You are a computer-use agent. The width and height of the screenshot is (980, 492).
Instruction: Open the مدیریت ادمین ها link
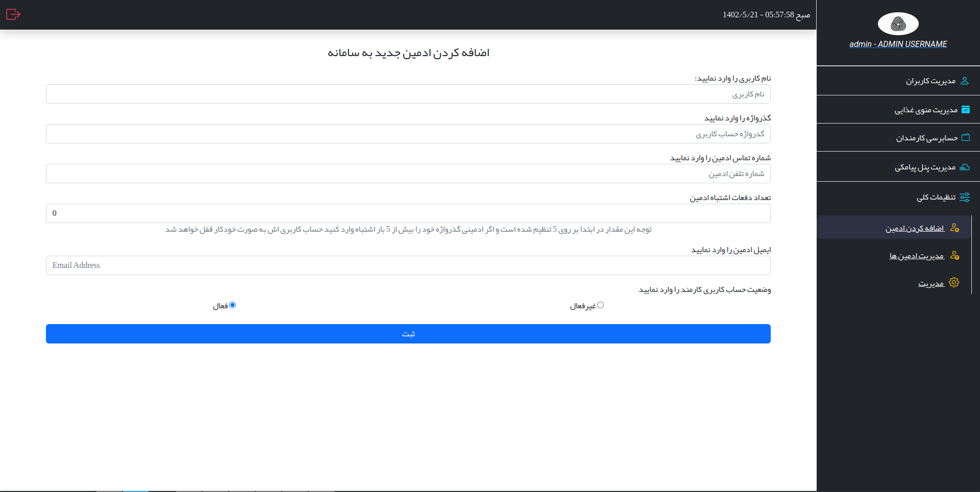tap(917, 256)
